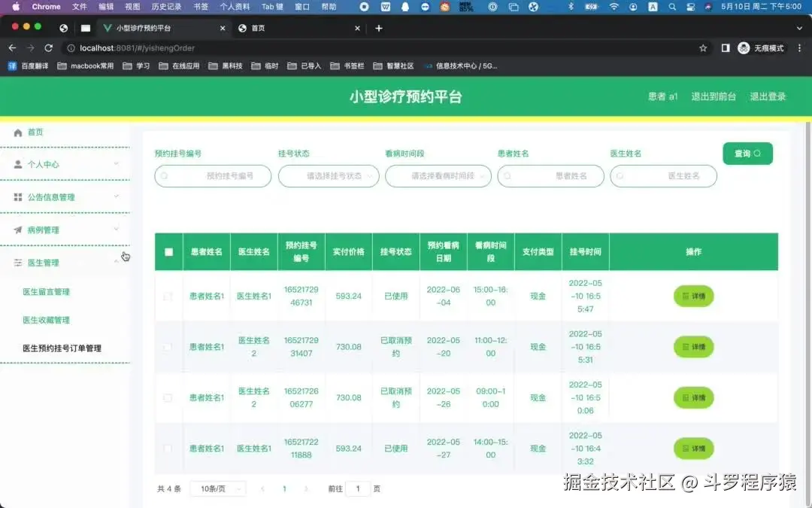Toggle the select-all checkbox in table header

point(169,252)
